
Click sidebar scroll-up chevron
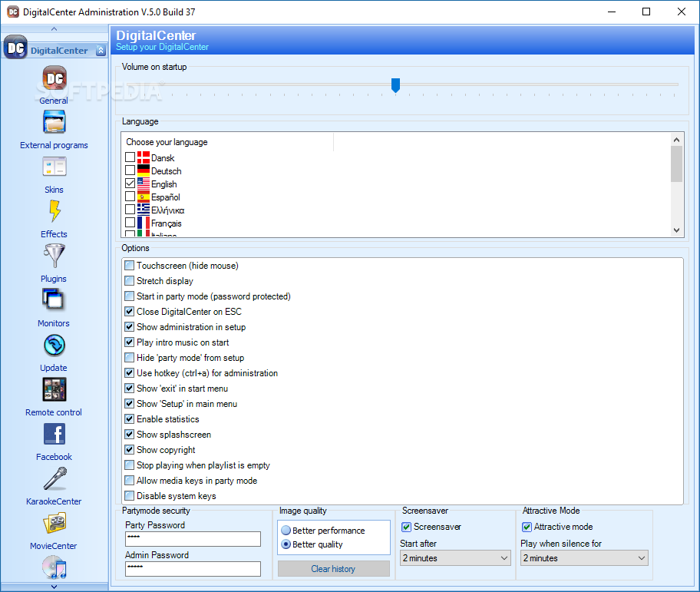click(x=54, y=28)
